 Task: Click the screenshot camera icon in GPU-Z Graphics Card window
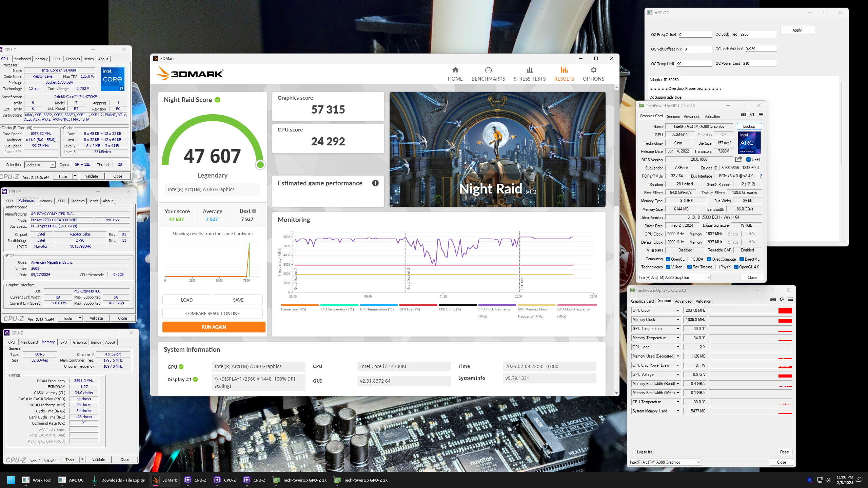tap(743, 115)
